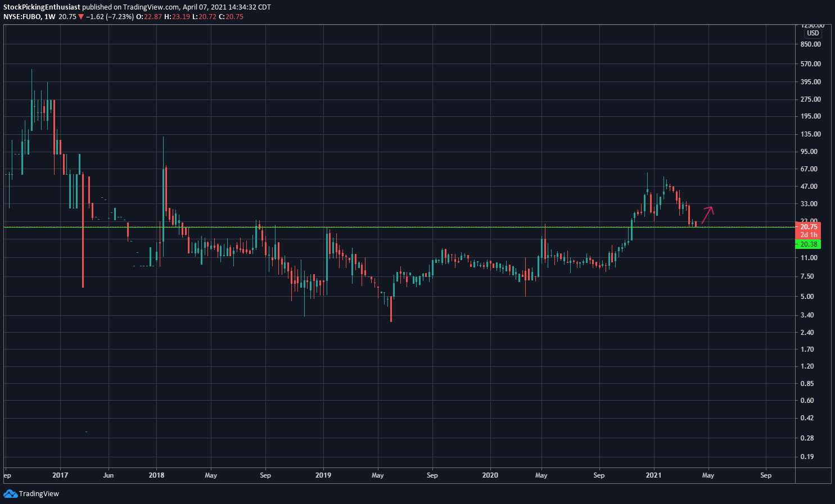The image size is (835, 504).
Task: Click the 1.70 price axis label
Action: [807, 349]
